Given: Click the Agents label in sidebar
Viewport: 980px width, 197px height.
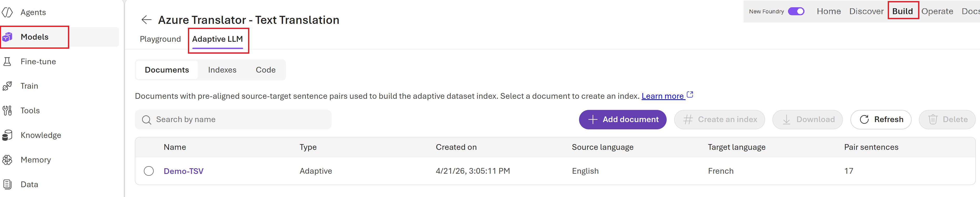Looking at the screenshot, I should click(33, 12).
